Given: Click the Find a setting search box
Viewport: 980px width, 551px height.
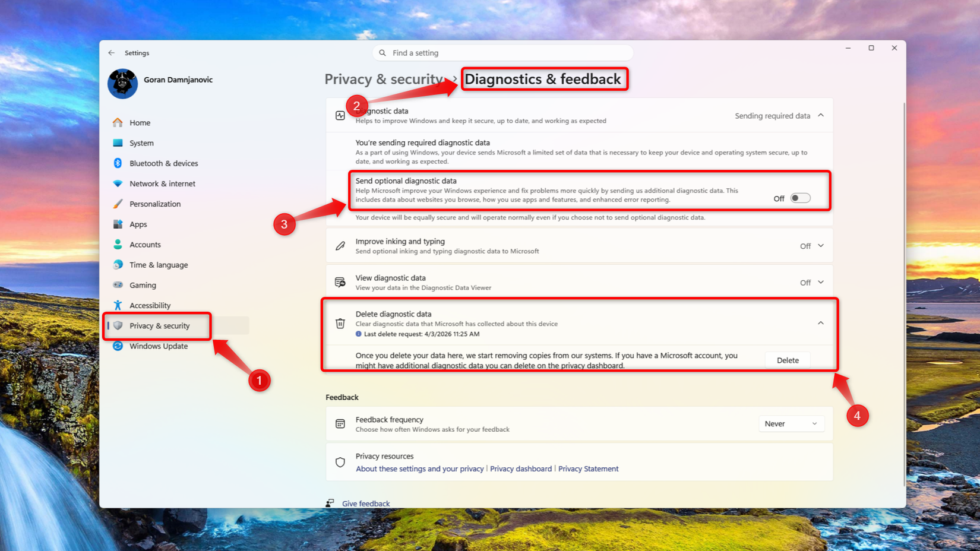Looking at the screenshot, I should coord(502,53).
